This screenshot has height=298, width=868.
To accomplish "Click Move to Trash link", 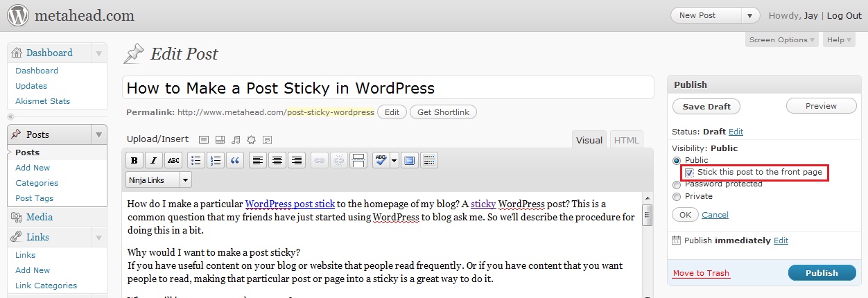I will (701, 273).
